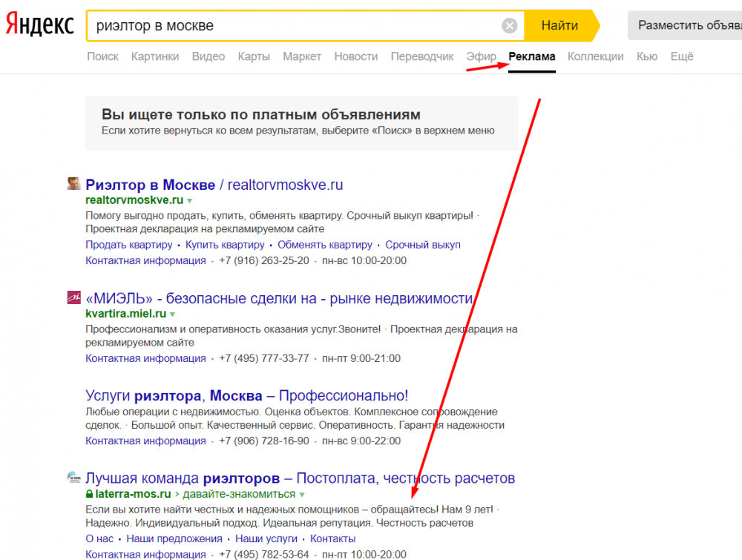
Task: Open the Кью tab
Action: pos(647,57)
